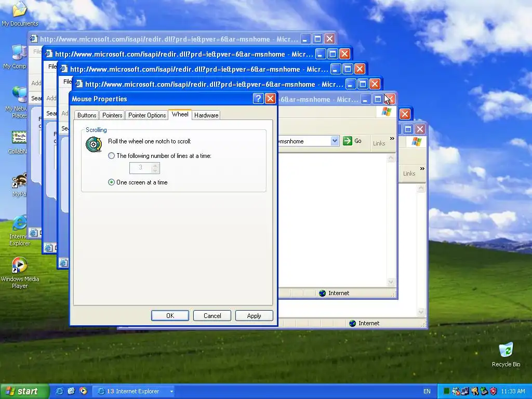Select 'The following number of lines' radio
Image resolution: width=532 pixels, height=399 pixels.
coord(111,156)
